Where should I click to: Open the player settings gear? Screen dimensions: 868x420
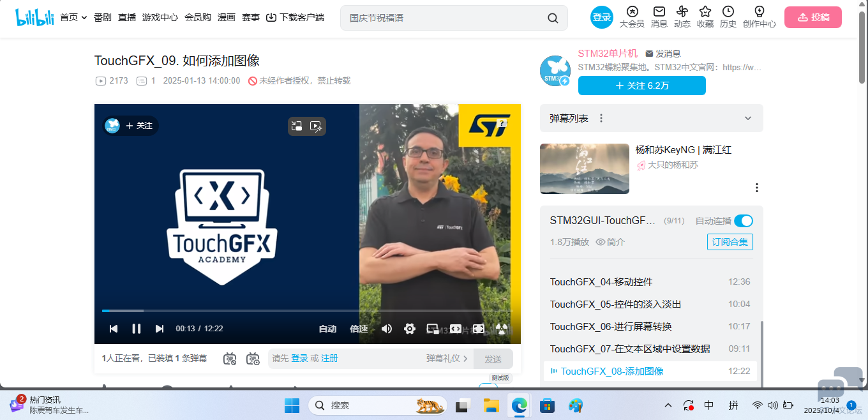point(410,329)
